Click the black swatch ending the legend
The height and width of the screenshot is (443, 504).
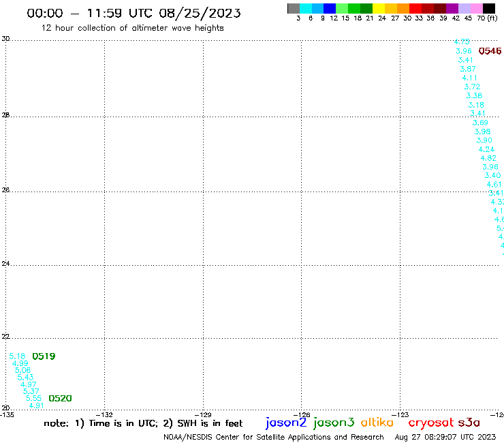[x=488, y=8]
